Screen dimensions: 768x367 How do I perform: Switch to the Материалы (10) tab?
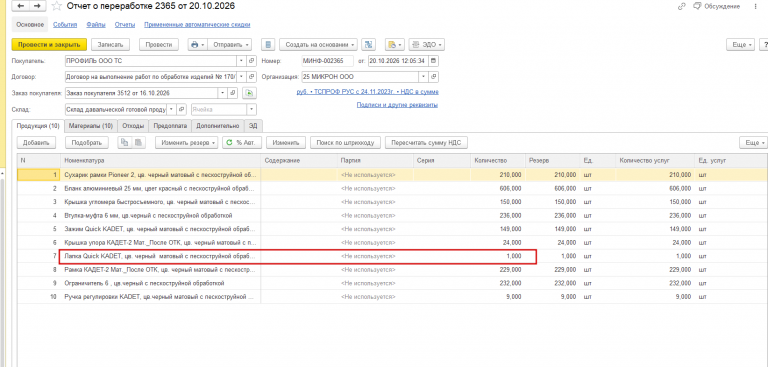91,126
